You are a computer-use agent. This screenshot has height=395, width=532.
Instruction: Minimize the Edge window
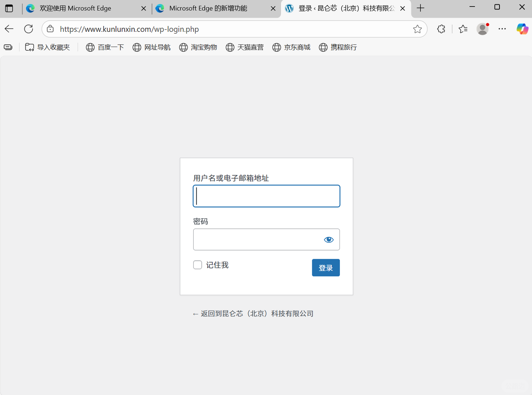(x=472, y=7)
